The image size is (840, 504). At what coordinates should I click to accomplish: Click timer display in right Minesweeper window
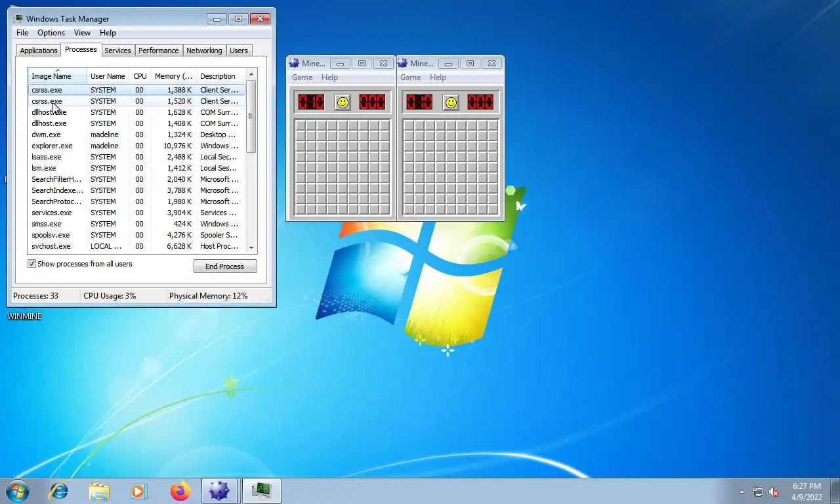click(x=480, y=102)
